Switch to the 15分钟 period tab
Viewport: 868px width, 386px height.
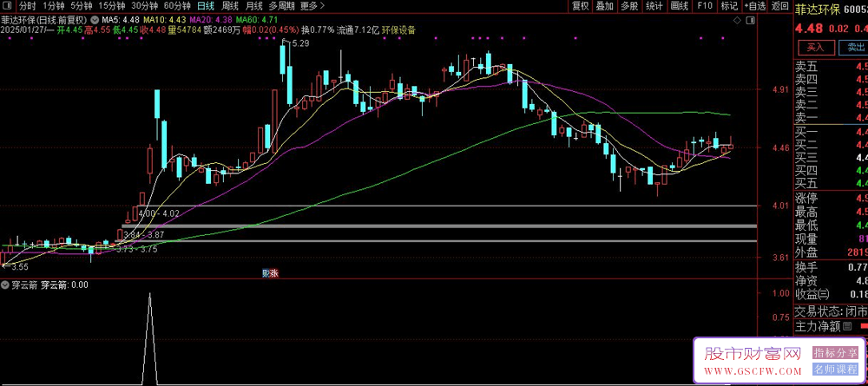click(111, 6)
